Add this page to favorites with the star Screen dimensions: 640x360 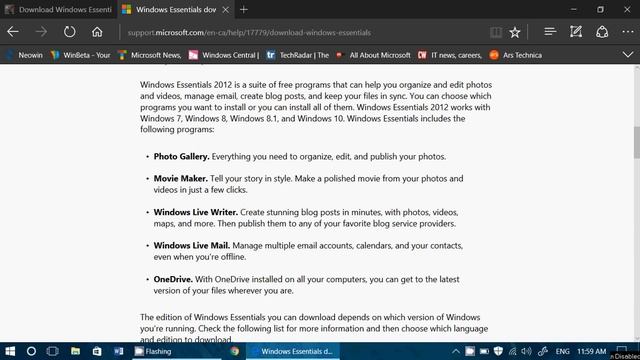pos(515,32)
